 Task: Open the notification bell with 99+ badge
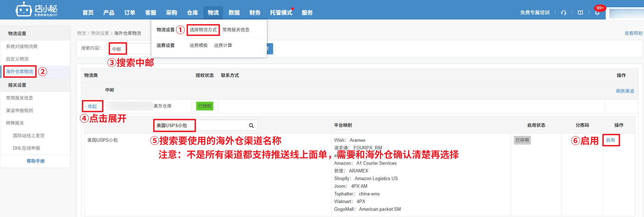tap(597, 13)
